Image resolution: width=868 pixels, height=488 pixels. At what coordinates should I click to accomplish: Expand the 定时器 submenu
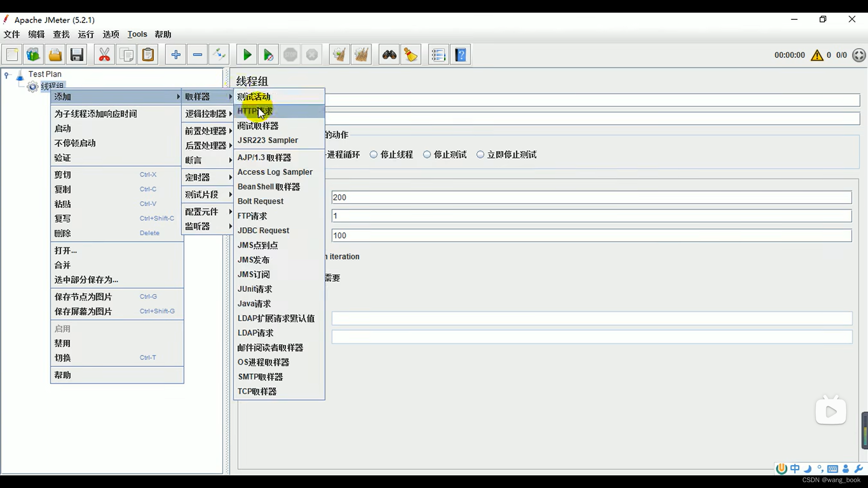point(208,178)
